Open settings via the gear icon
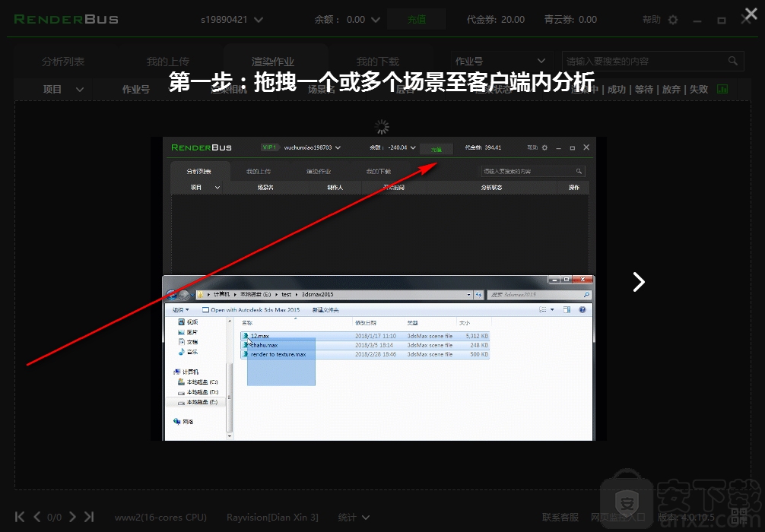The image size is (765, 532). pyautogui.click(x=673, y=20)
